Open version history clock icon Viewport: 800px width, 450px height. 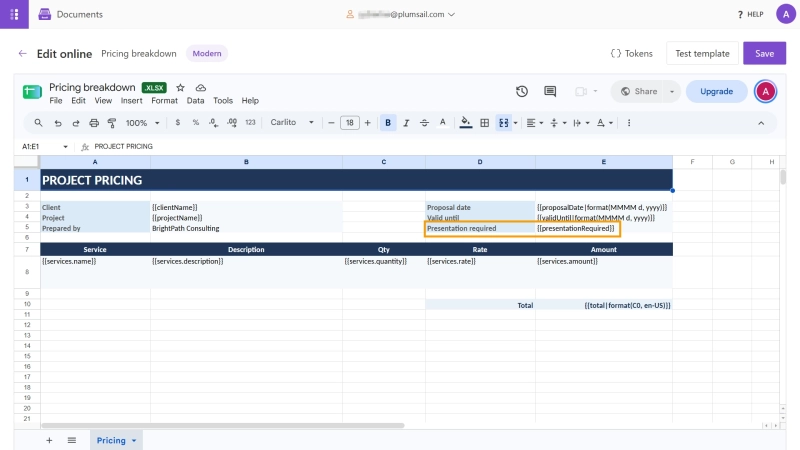pyautogui.click(x=521, y=91)
